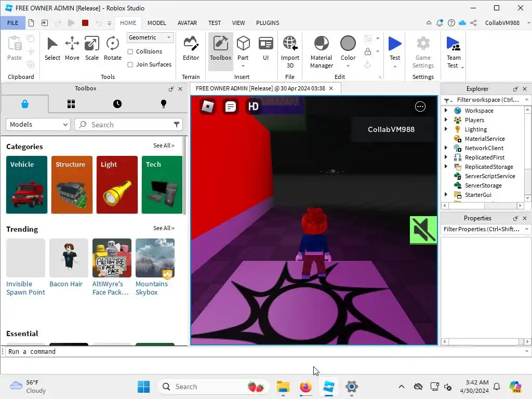The width and height of the screenshot is (532, 399).
Task: Toggle the green mute sound button
Action: (x=423, y=230)
